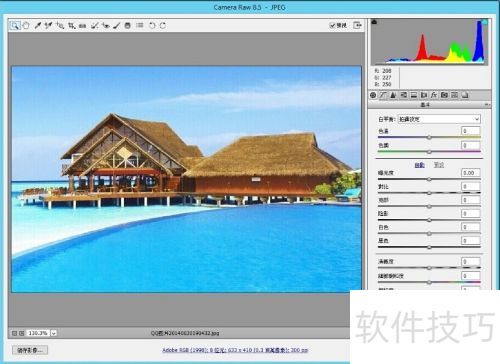Activate the Crop tool
Screen dimensions: 500x364
(71, 25)
